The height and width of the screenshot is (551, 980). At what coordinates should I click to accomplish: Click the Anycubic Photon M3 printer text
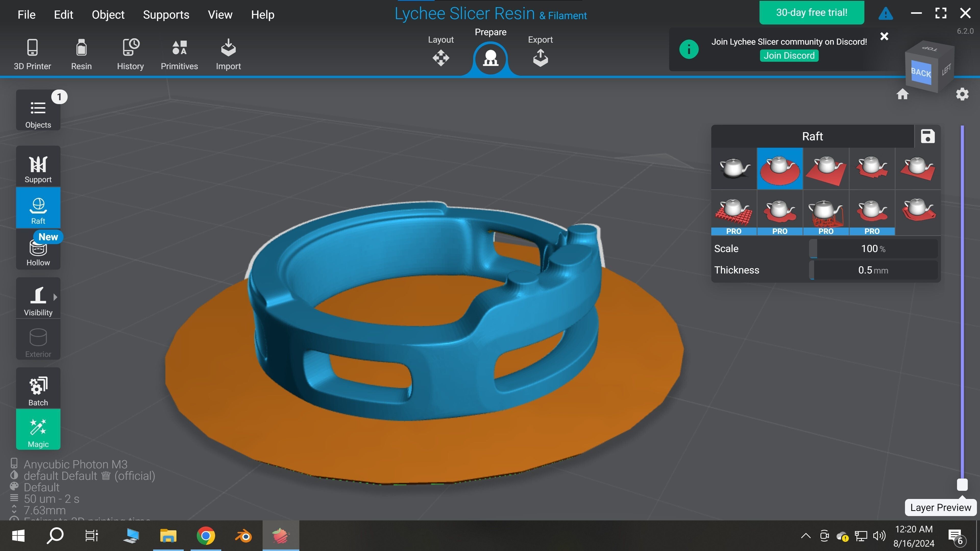coord(75,464)
